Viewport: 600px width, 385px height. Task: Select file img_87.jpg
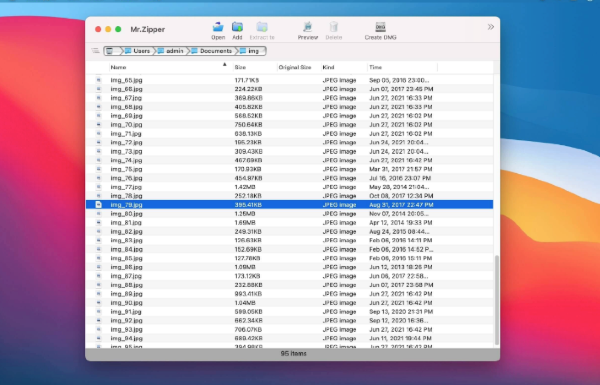289,276
